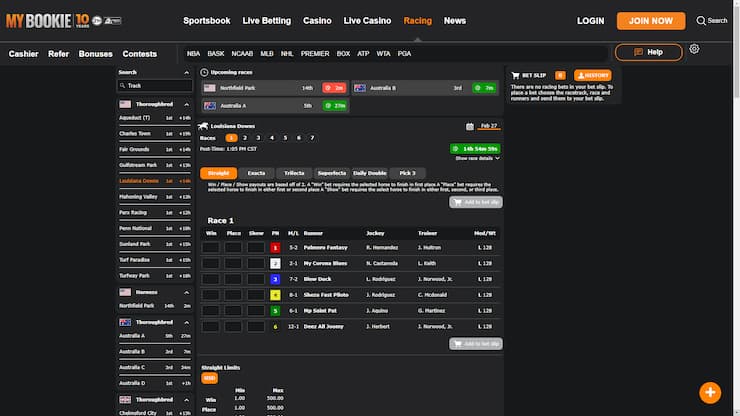Open the calendar date picker icon
740x416 pixels.
470,126
